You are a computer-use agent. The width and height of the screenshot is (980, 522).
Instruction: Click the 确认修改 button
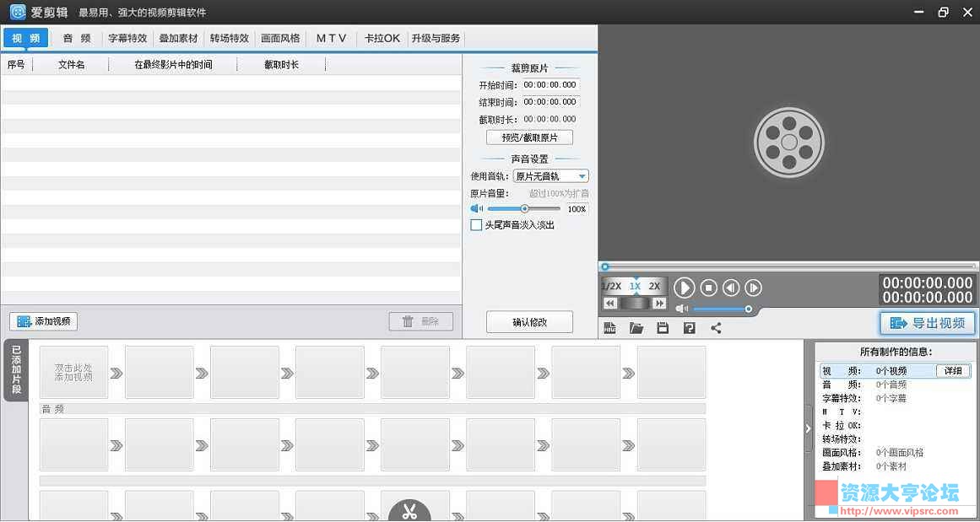(529, 322)
